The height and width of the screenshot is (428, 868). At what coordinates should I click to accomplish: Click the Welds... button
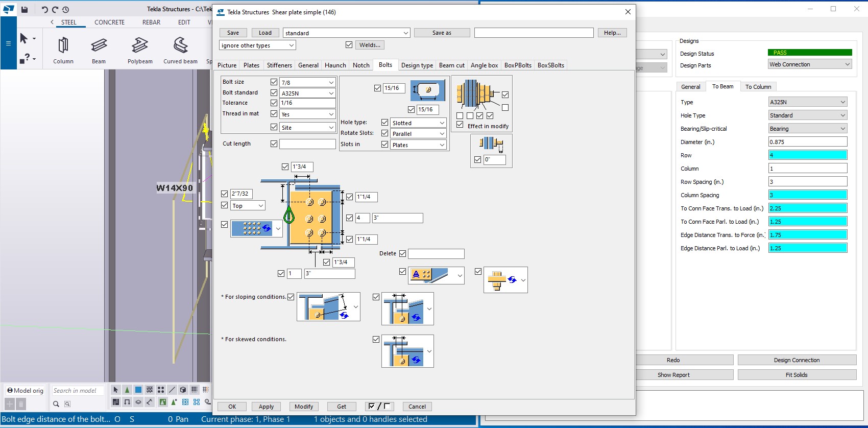pyautogui.click(x=370, y=45)
